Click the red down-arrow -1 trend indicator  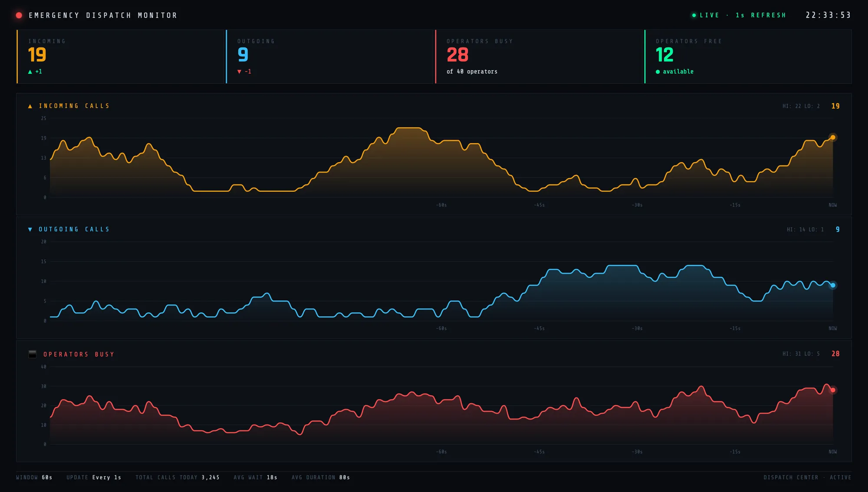coord(244,72)
